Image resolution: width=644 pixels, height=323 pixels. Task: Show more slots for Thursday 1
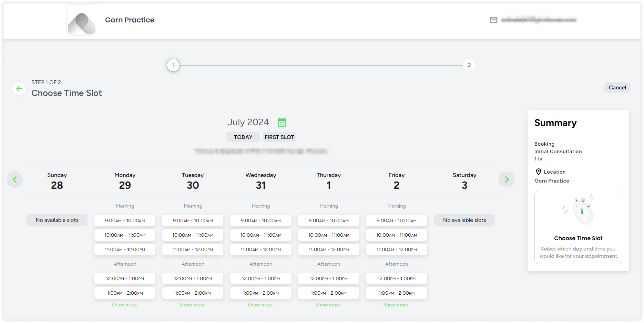coord(328,305)
